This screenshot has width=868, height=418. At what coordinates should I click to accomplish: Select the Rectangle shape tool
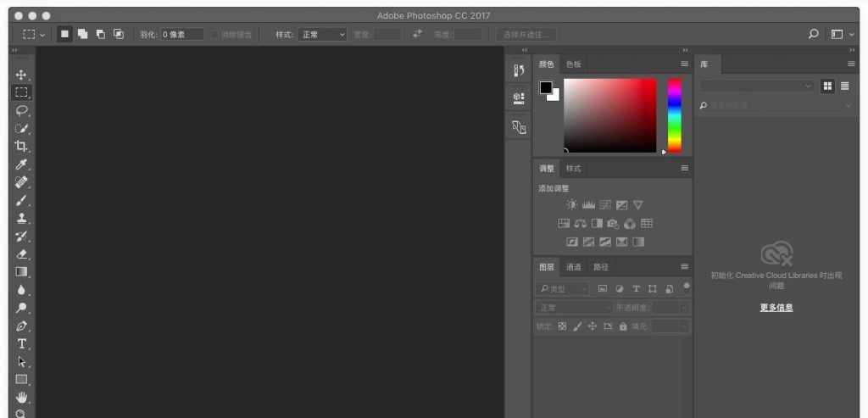(x=21, y=380)
